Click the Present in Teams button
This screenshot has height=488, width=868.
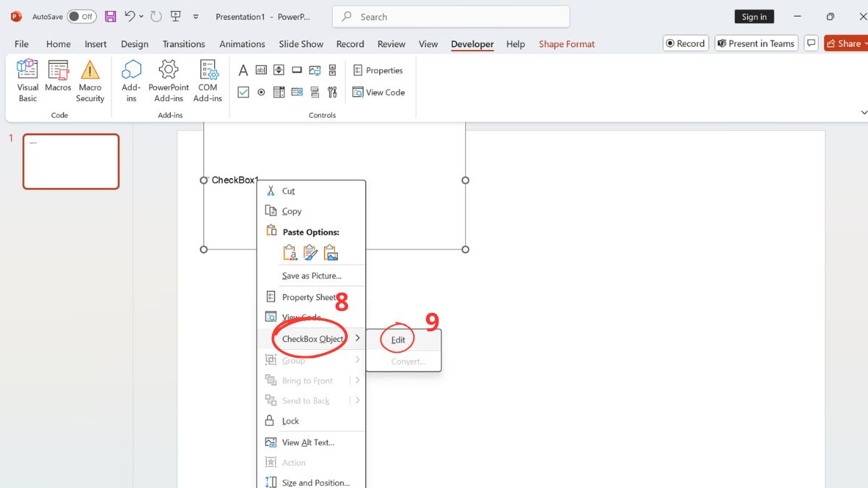click(756, 43)
